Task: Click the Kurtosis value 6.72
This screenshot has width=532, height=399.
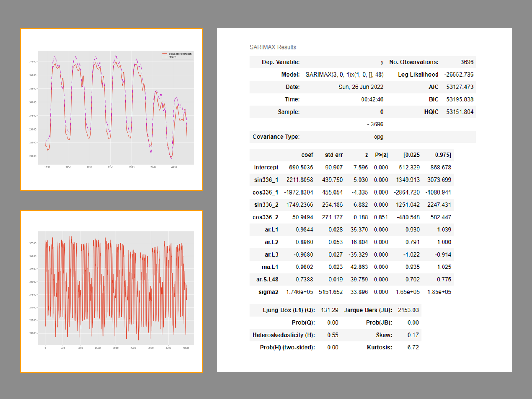Action: coord(413,348)
